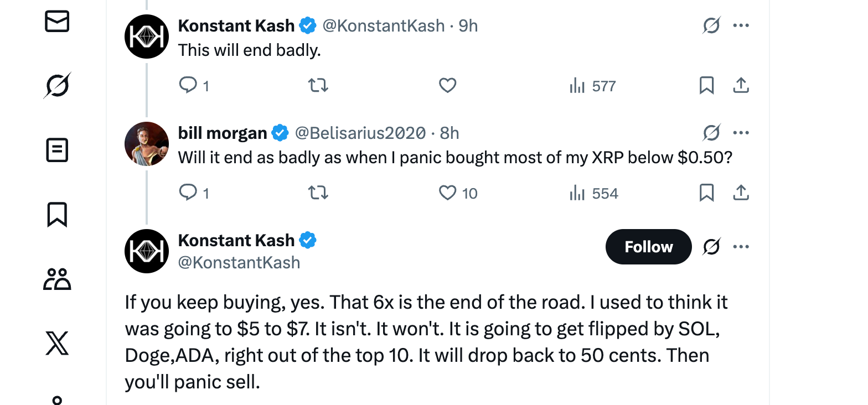
Task: Open Premium X icon in sidebar
Action: pyautogui.click(x=57, y=343)
